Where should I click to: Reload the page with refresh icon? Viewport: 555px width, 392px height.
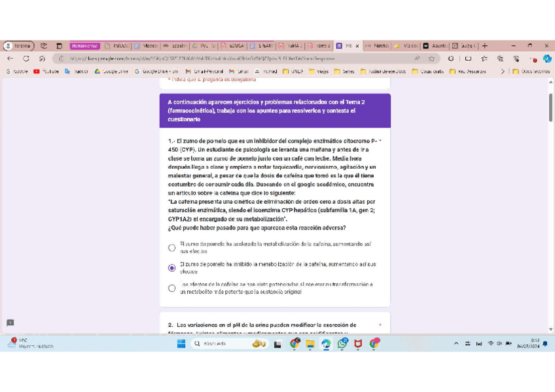pyautogui.click(x=26, y=58)
